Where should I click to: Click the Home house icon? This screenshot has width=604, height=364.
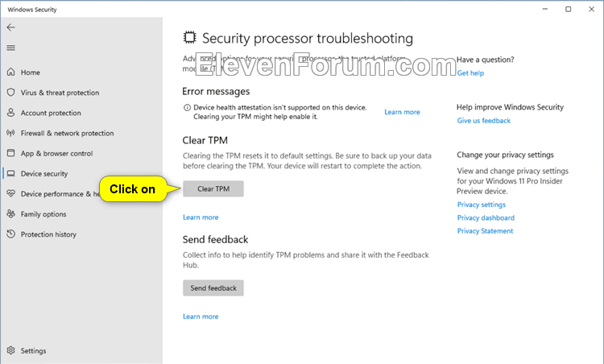pos(10,72)
